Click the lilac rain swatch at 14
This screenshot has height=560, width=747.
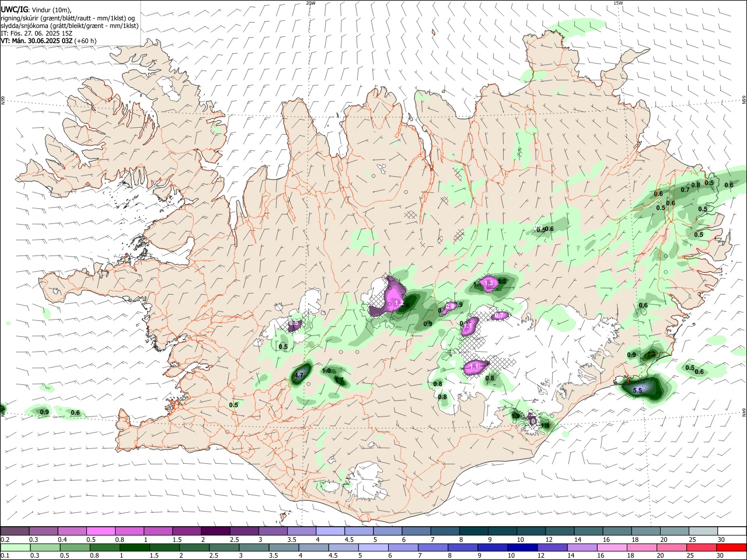582,547
